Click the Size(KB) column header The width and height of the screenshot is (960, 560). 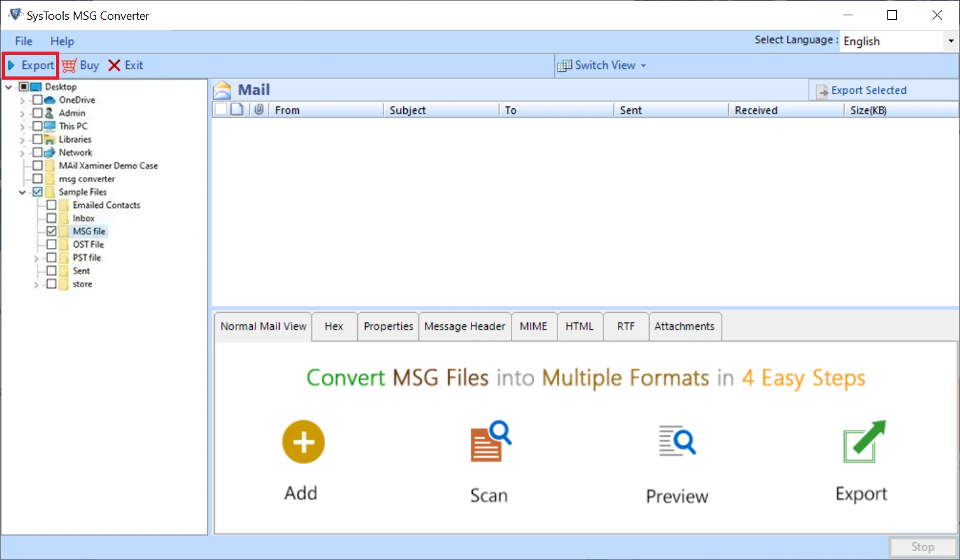pyautogui.click(x=901, y=110)
